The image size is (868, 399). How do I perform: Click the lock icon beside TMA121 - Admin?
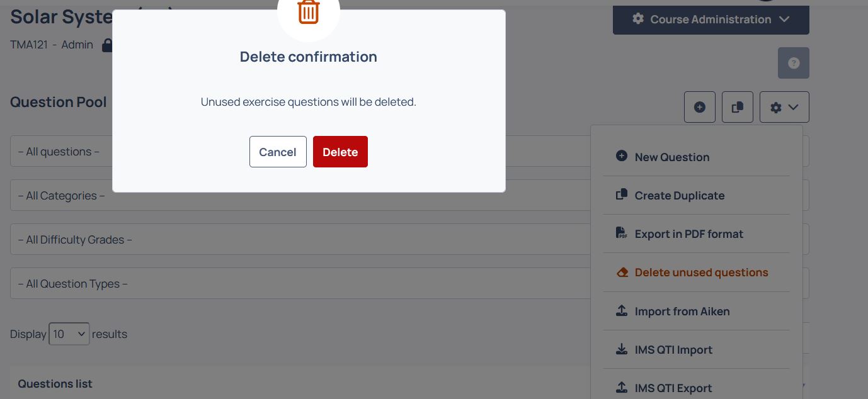tap(107, 45)
